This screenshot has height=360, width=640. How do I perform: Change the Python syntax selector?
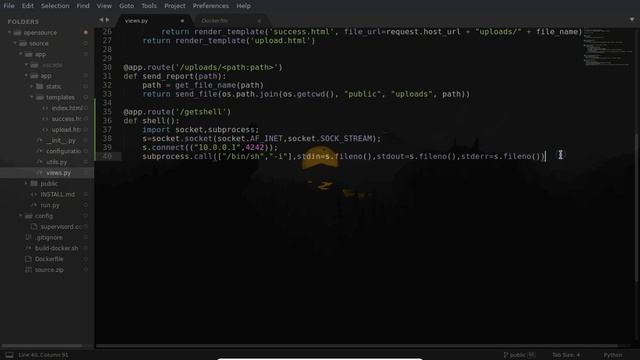pyautogui.click(x=613, y=355)
